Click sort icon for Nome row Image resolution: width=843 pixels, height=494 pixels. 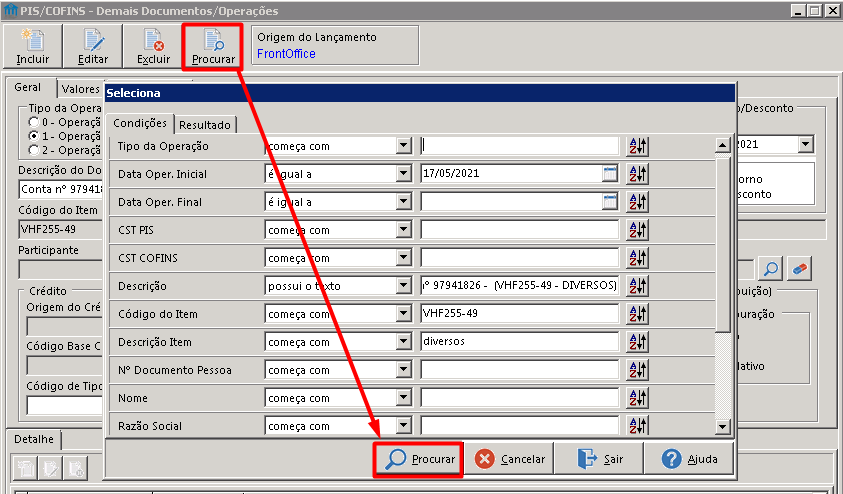pos(638,397)
